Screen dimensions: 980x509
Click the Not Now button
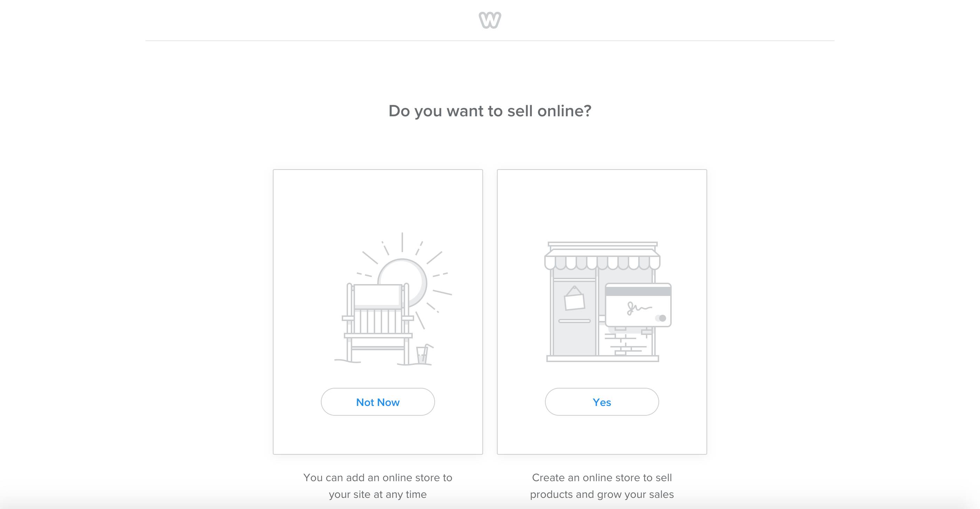pos(378,402)
